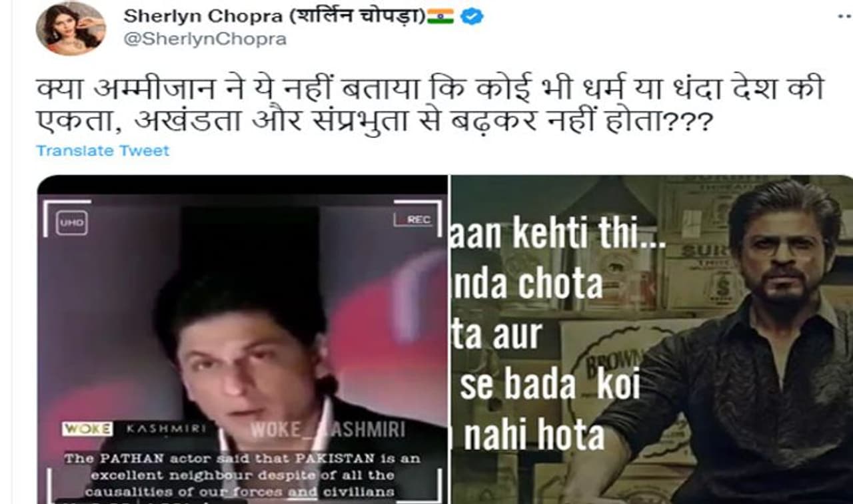Click the PATHAN actor caption text

pyautogui.click(x=239, y=475)
